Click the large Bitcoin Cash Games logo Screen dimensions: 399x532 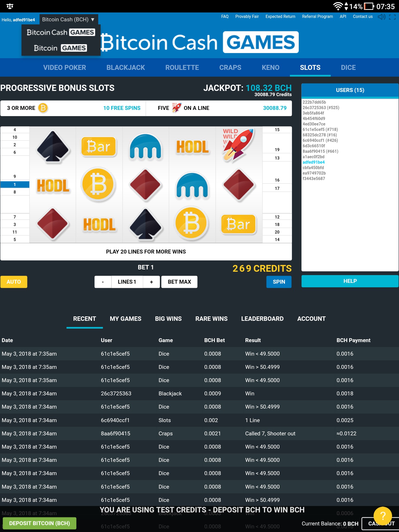199,42
